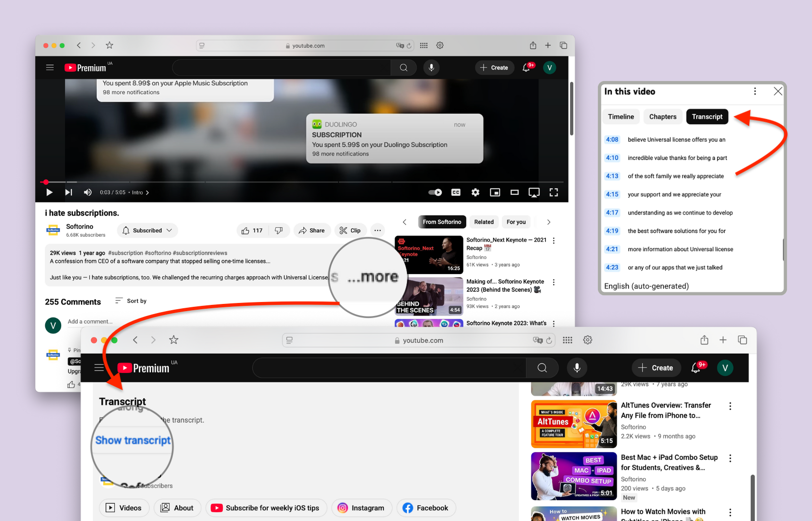Screen dimensions: 812x521
Task: Open Videos channel button in front window
Action: tap(124, 508)
